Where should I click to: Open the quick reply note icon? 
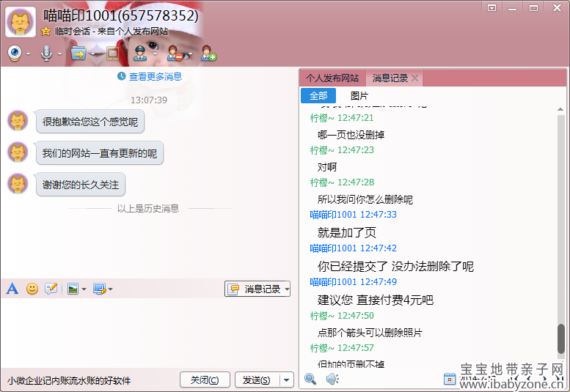(51, 289)
